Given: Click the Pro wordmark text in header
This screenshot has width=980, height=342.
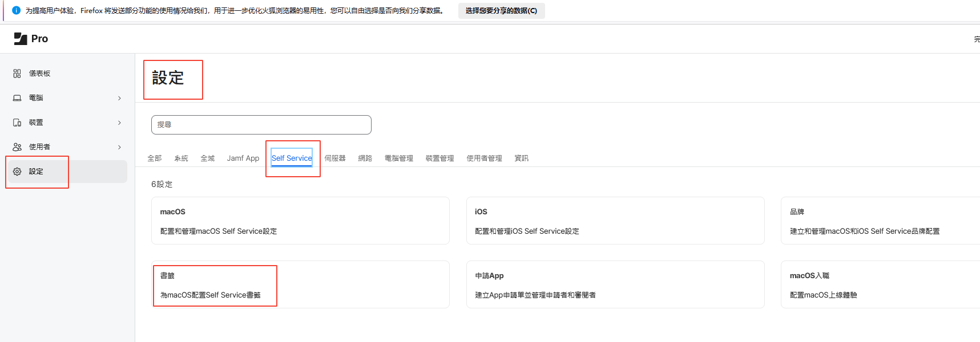Looking at the screenshot, I should click(x=39, y=39).
